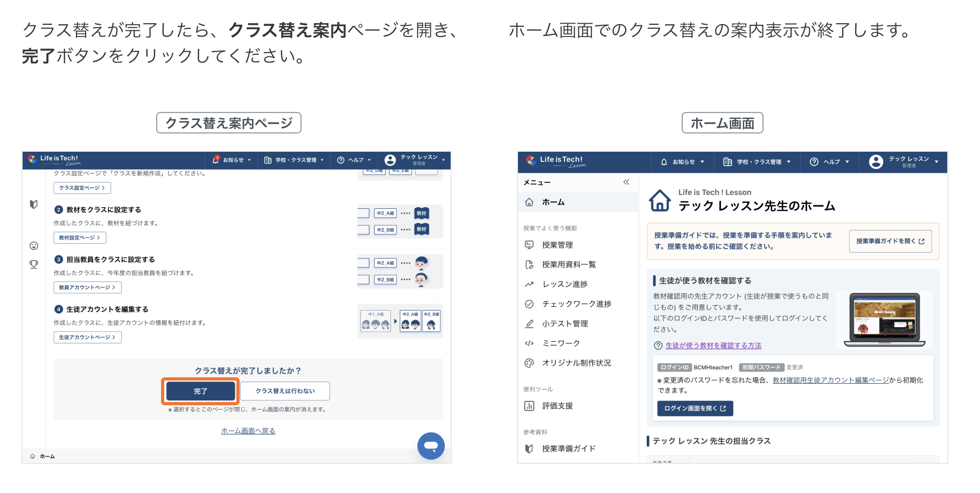The width and height of the screenshot is (980, 493).
Task: Open 生徒が使う教材を確認する方法 link
Action: pos(713,346)
